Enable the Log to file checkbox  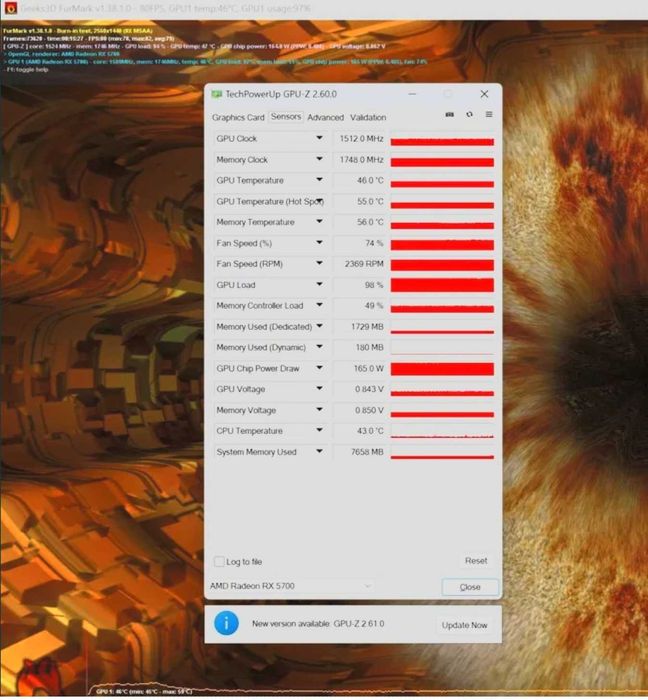[219, 564]
